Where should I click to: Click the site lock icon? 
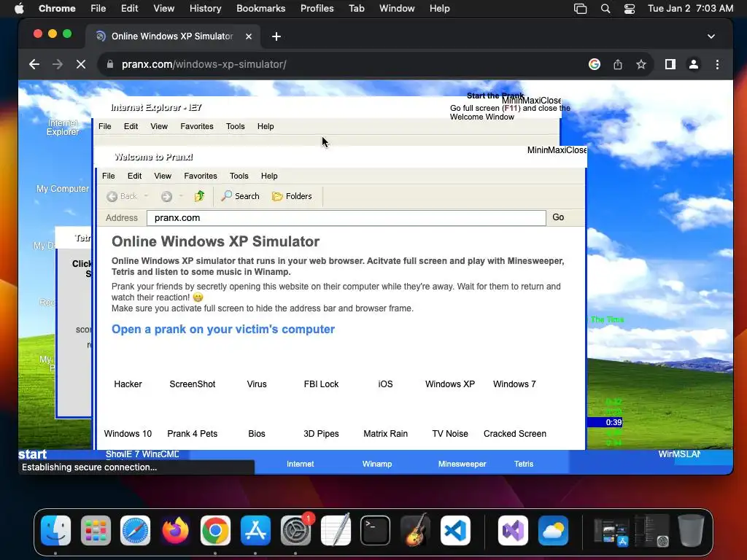[x=110, y=64]
